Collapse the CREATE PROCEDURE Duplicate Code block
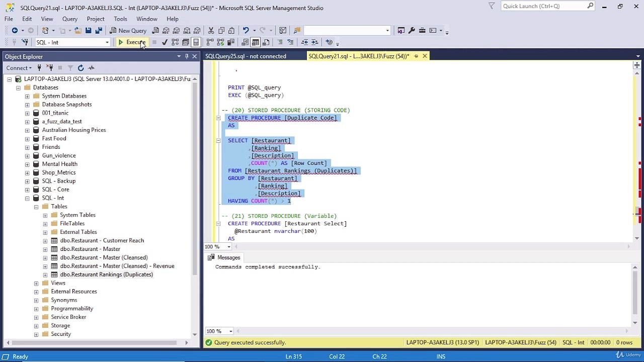This screenshot has height=362, width=644. pyautogui.click(x=218, y=118)
